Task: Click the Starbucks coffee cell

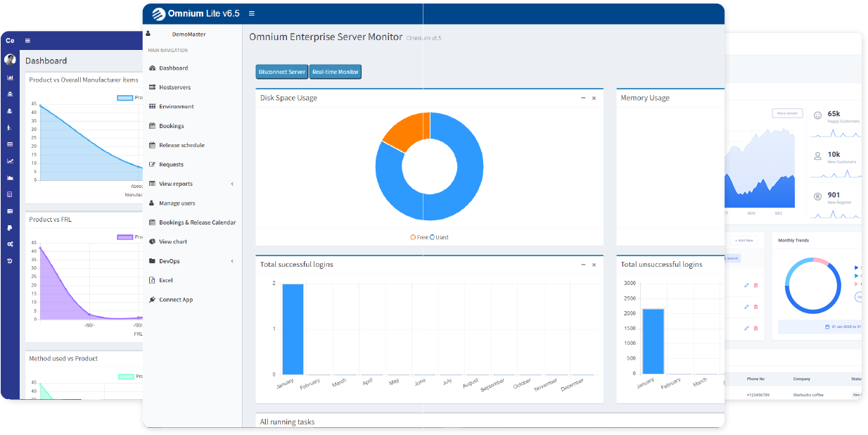Action: 808,395
